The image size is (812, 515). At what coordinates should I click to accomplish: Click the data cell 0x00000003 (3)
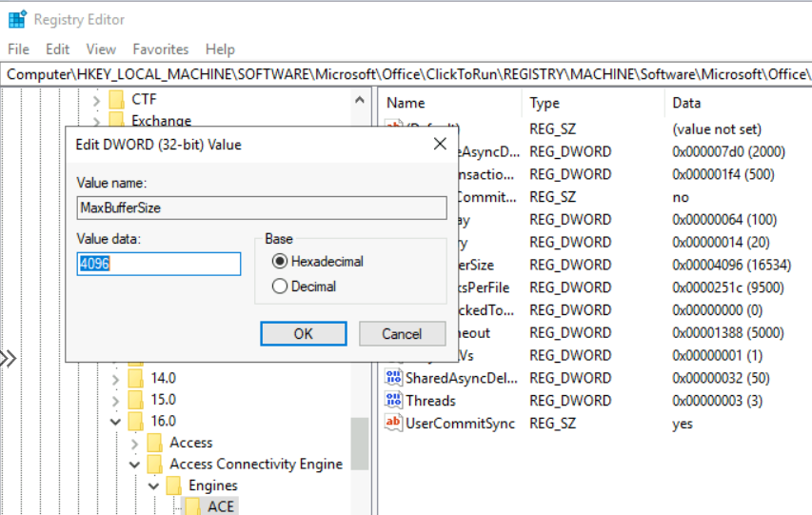(x=717, y=401)
